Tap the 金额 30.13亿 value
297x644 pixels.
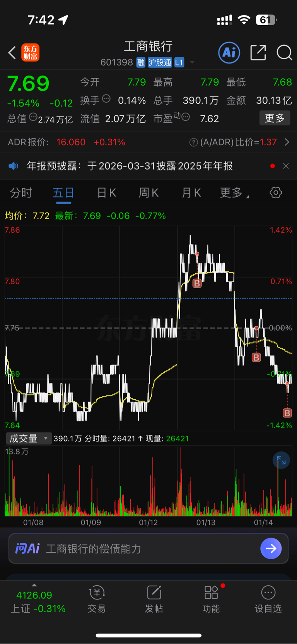pos(274,101)
